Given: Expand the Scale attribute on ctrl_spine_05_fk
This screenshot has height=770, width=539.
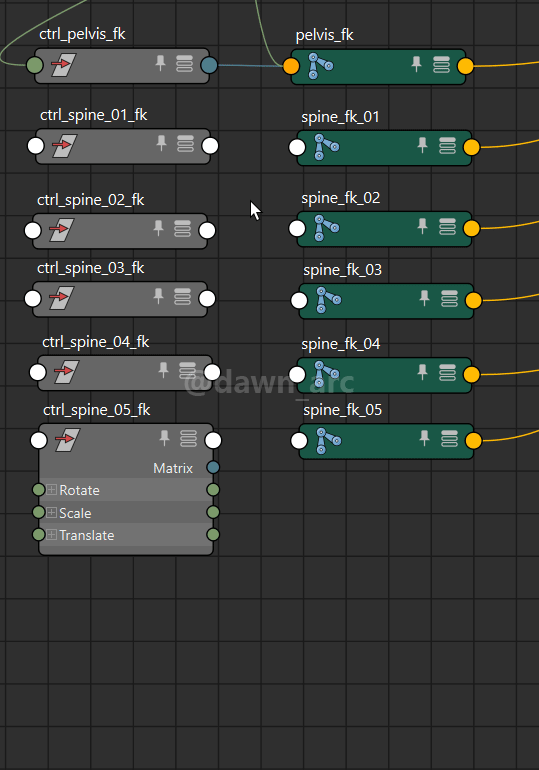Looking at the screenshot, I should [52, 513].
